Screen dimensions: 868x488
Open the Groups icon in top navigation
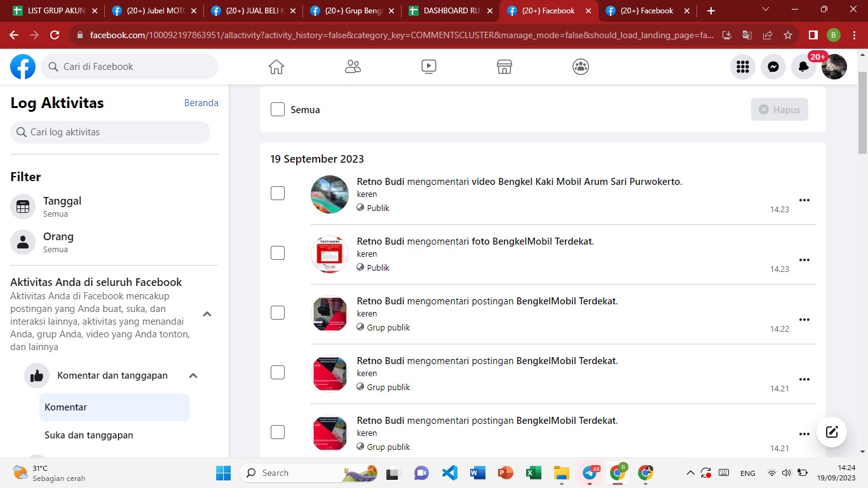581,67
